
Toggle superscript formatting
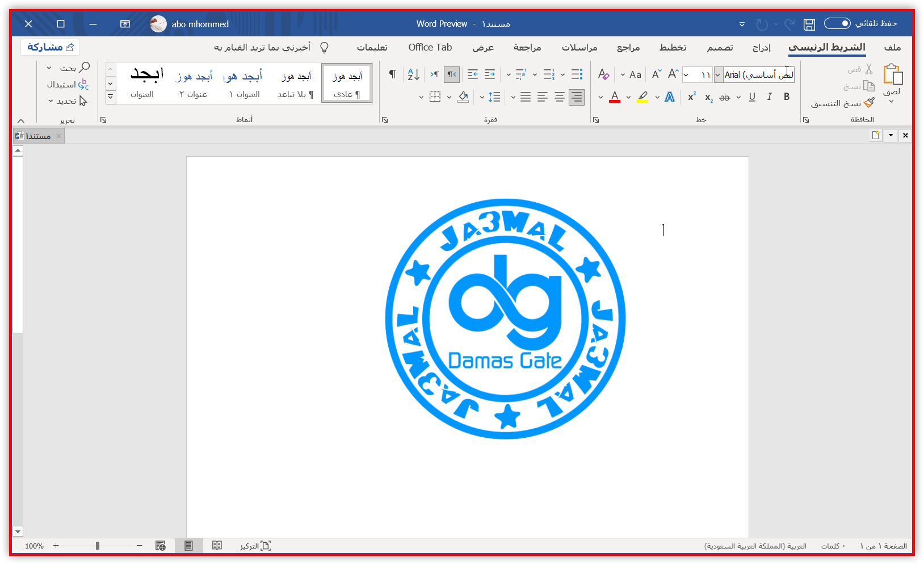point(691,97)
